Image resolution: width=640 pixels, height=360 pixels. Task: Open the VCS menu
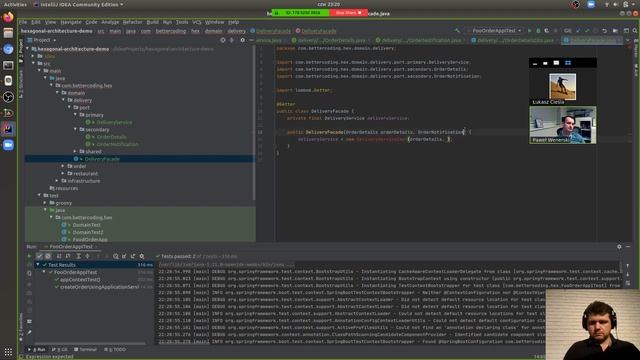(x=197, y=22)
